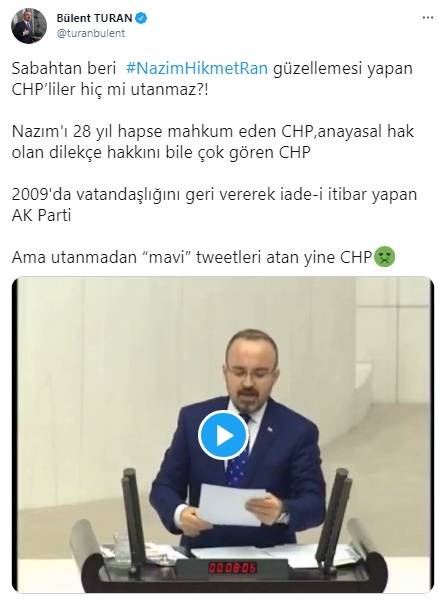The height and width of the screenshot is (601, 444).
Task: Open Bülent TURAN's profile avatar picture
Action: (29, 25)
